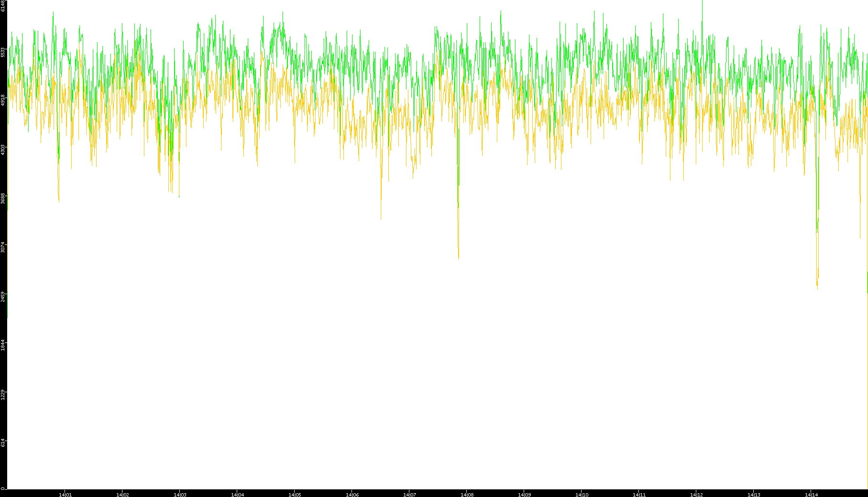Click the 3074 vertical axis label
This screenshot has width=868, height=497.
coord(3,247)
